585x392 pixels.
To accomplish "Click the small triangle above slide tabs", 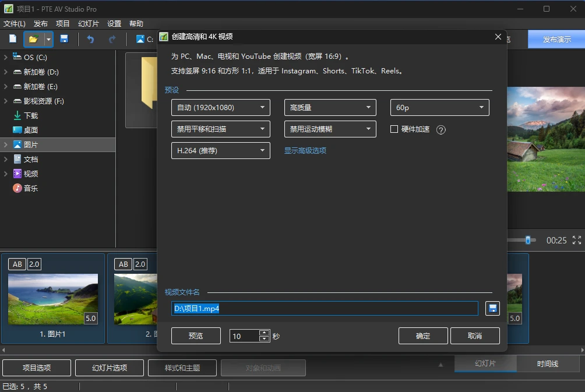I will pyautogui.click(x=440, y=365).
